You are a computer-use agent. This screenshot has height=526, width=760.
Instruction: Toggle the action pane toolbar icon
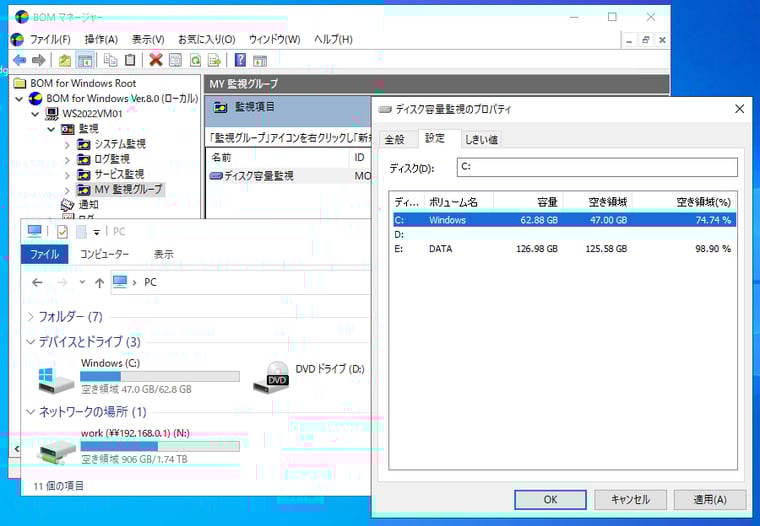260,60
